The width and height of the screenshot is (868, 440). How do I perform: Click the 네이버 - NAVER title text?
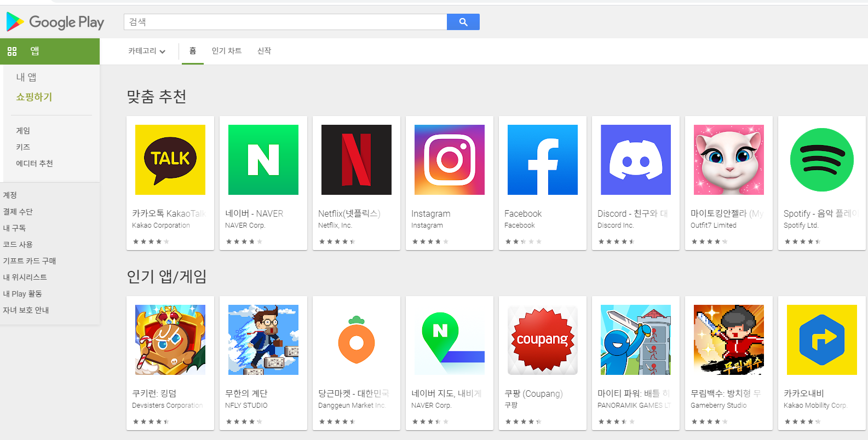[x=254, y=213]
